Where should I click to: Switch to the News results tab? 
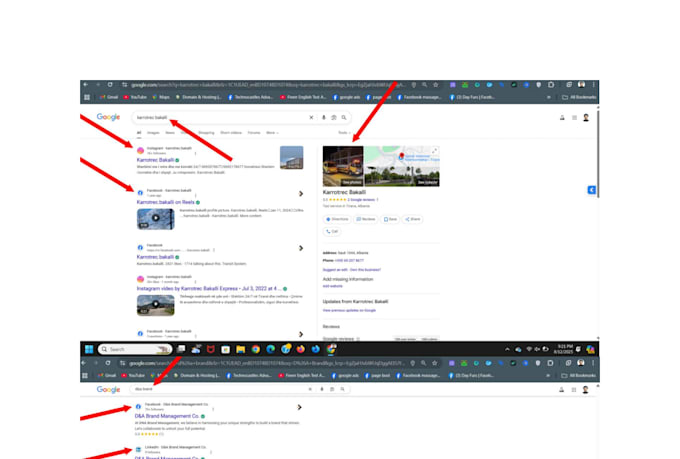coord(170,133)
